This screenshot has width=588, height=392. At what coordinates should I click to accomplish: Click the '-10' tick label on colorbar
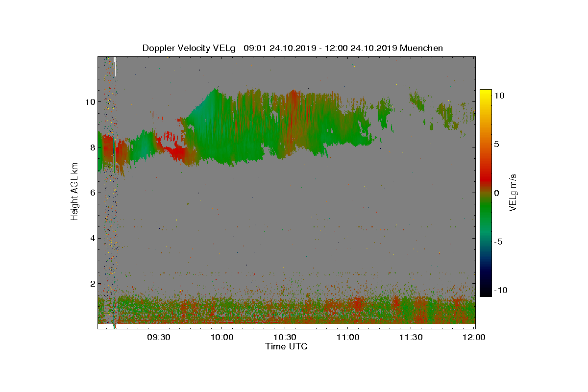click(501, 290)
